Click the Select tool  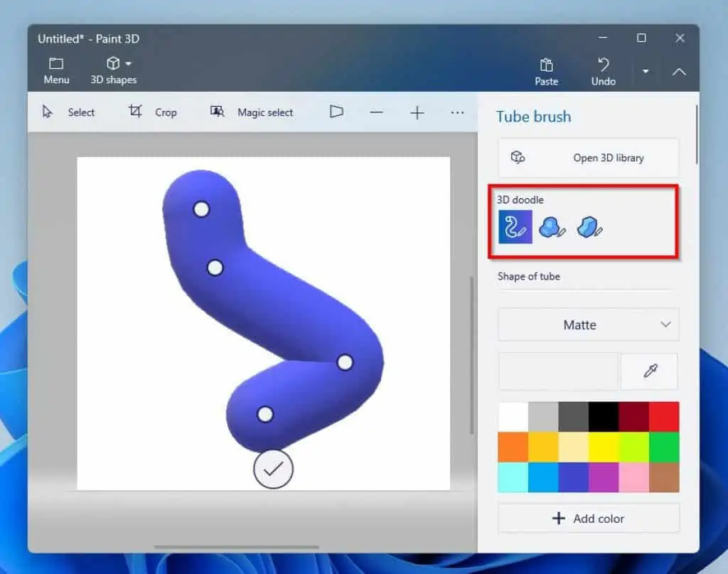click(69, 112)
